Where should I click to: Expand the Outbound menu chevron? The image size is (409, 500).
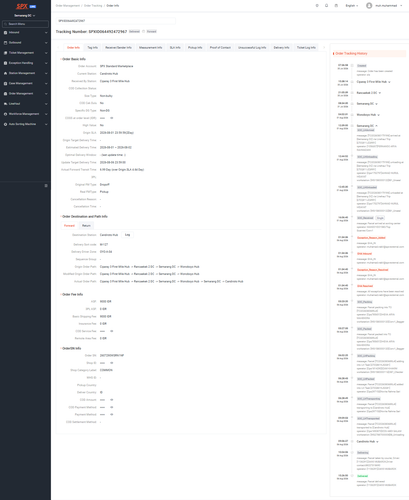[46, 43]
